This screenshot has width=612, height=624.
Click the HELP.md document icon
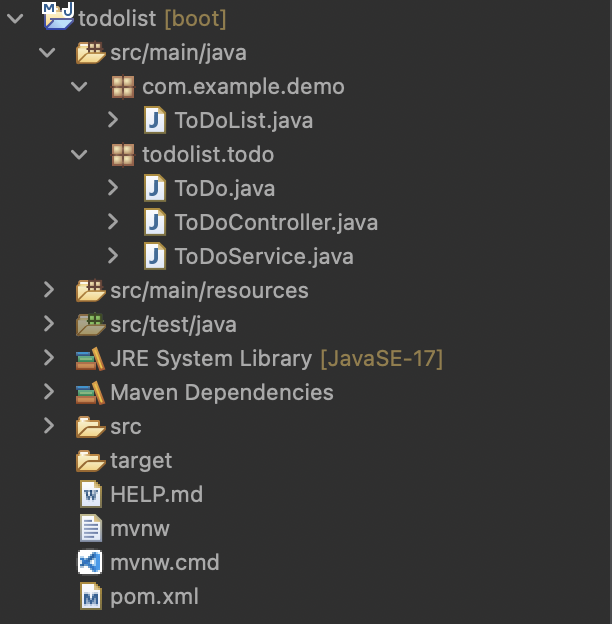point(91,494)
